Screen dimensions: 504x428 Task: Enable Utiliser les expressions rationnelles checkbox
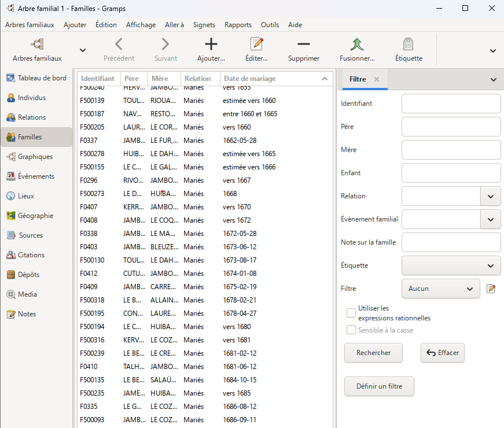click(x=351, y=313)
